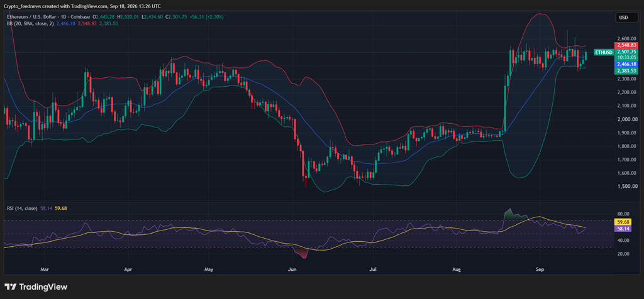Click the open value O2,445.28 in legend
This screenshot has width=644, height=299.
[104, 17]
